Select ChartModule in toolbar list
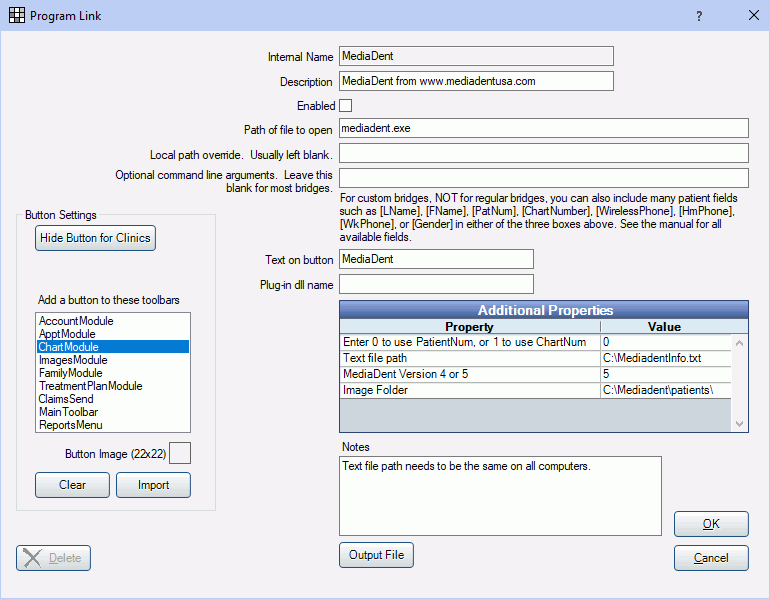 point(113,347)
